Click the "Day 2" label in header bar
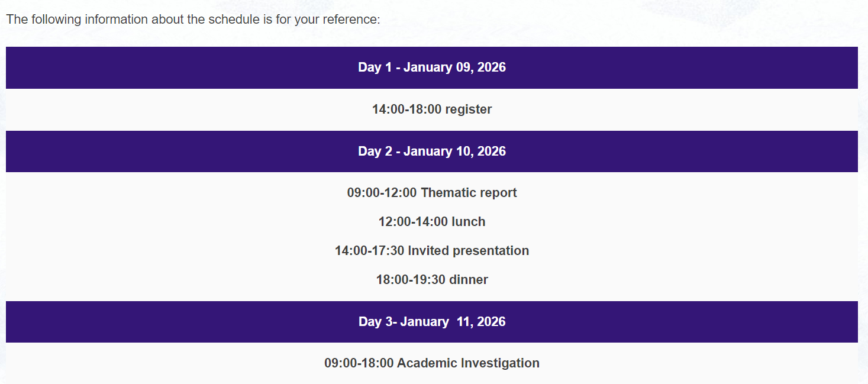This screenshot has height=384, width=868. click(375, 151)
